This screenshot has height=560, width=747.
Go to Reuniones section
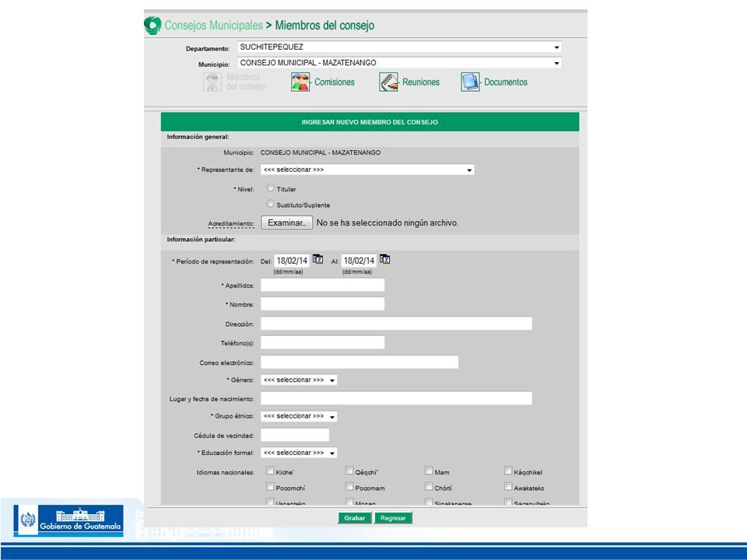tap(421, 82)
